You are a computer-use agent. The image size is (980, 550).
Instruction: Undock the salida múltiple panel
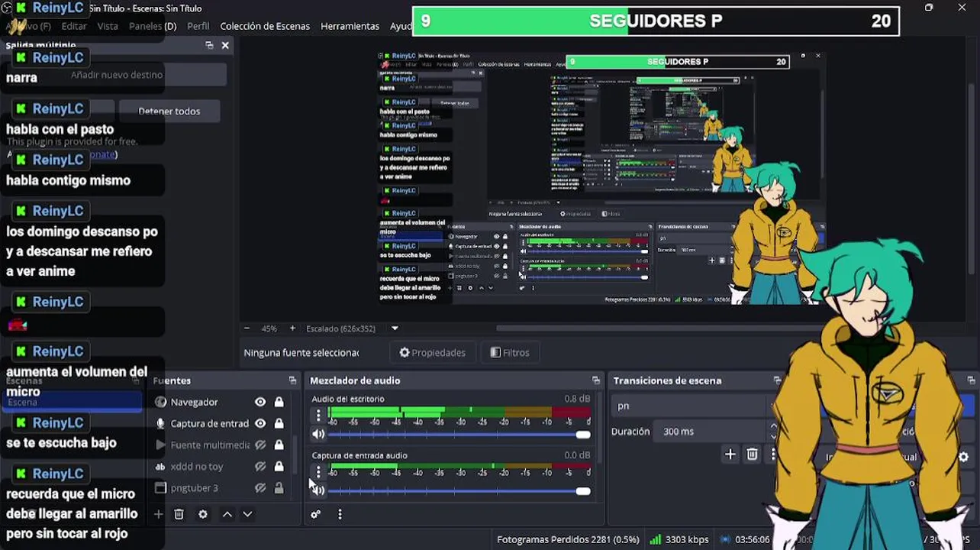click(209, 45)
